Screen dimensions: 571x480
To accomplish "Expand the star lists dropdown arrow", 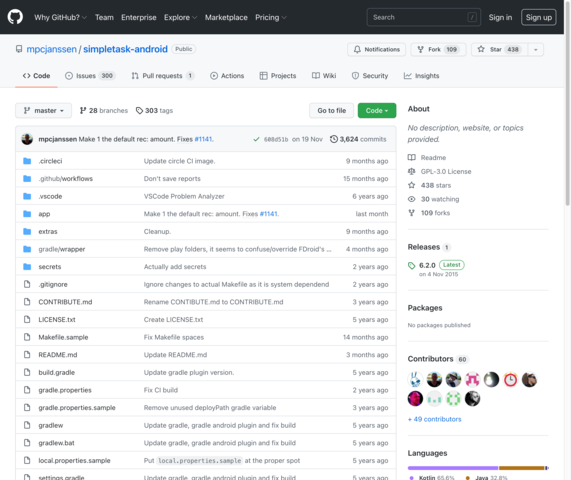I will [x=536, y=50].
